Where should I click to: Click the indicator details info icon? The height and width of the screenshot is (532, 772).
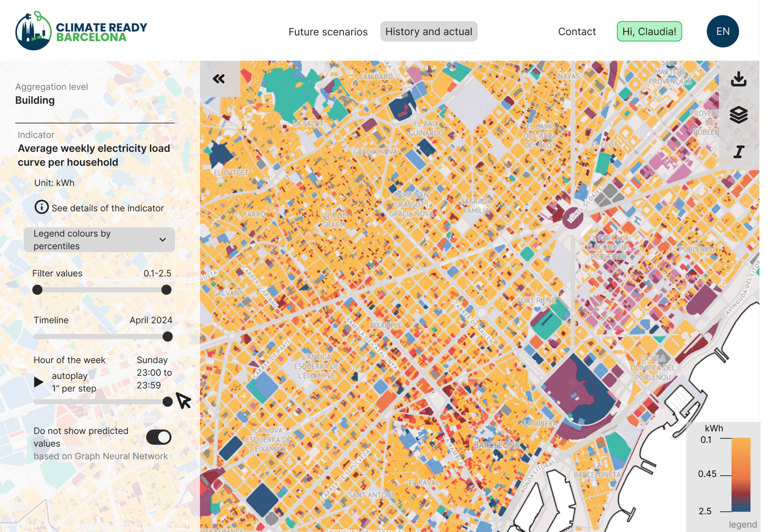click(x=41, y=207)
